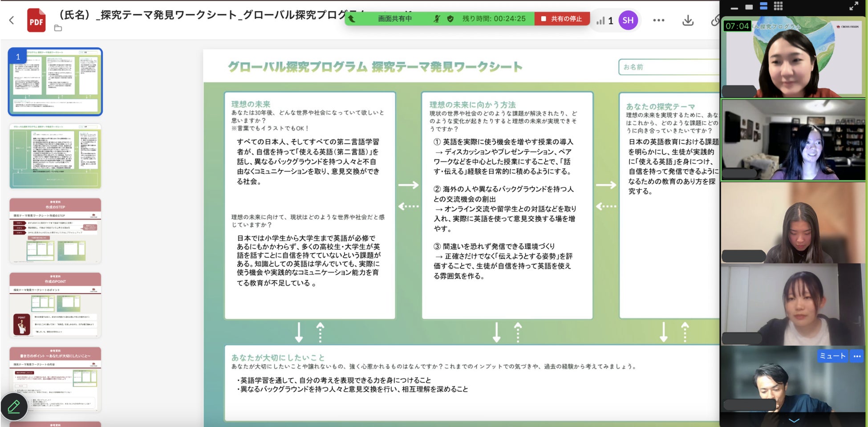
Task: Enter fullscreen video panel with expand arrows
Action: tap(853, 6)
